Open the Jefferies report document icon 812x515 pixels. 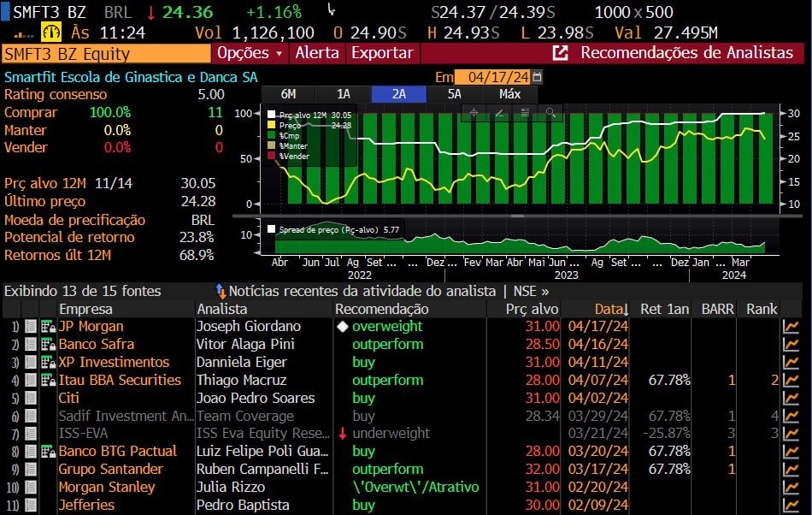pos(31,505)
